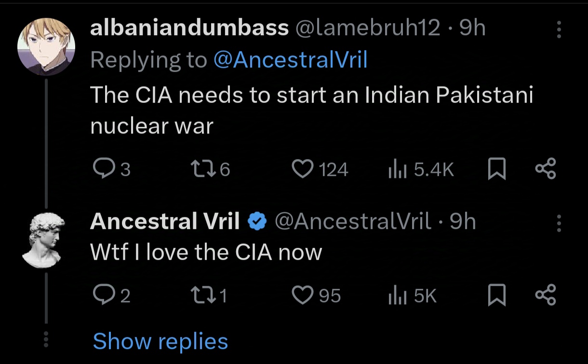Open albaniandumbass profile avatar

[46, 47]
